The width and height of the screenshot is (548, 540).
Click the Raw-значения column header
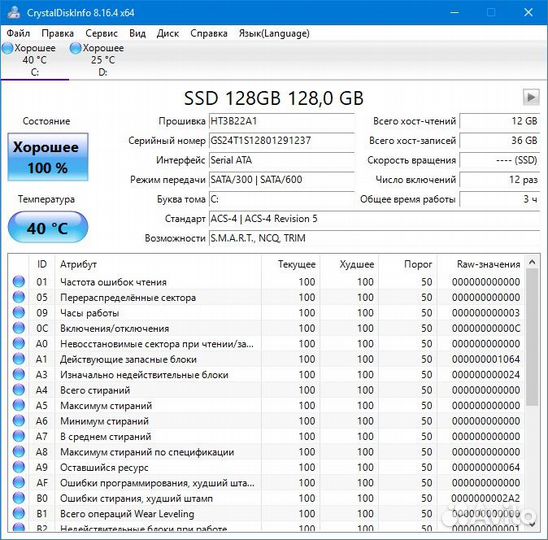click(480, 264)
